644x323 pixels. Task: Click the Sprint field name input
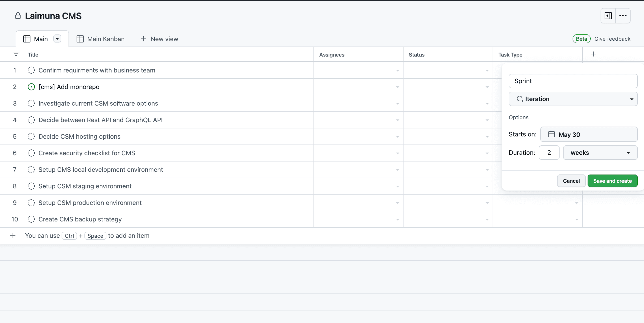click(573, 81)
